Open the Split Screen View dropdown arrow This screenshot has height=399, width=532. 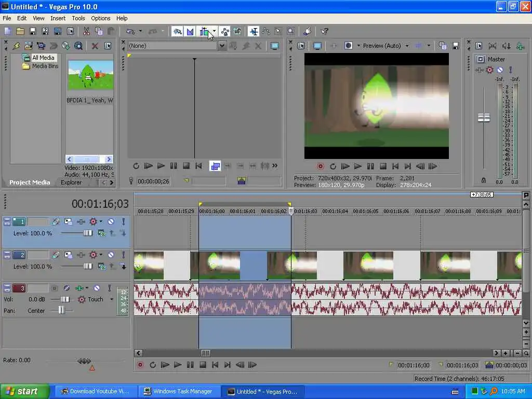coord(358,46)
